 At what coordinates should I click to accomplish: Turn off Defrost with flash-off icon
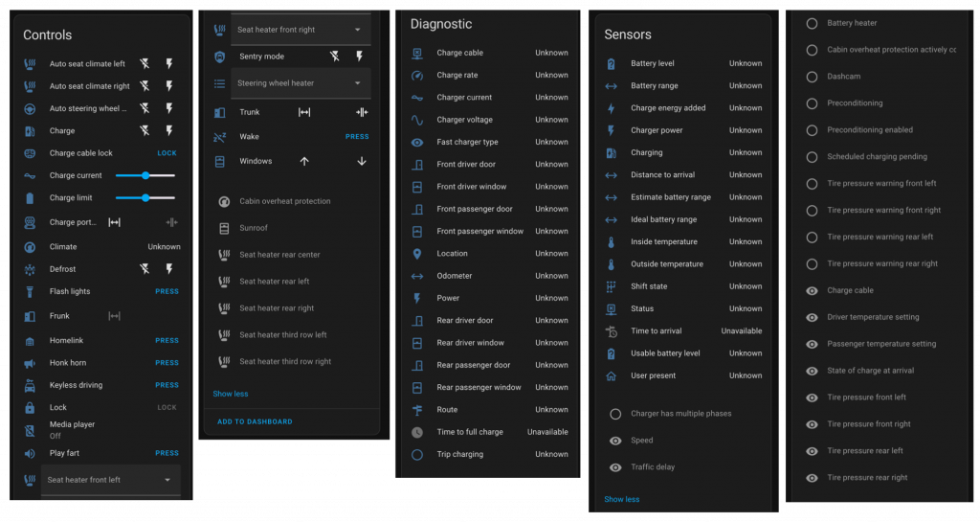point(145,269)
